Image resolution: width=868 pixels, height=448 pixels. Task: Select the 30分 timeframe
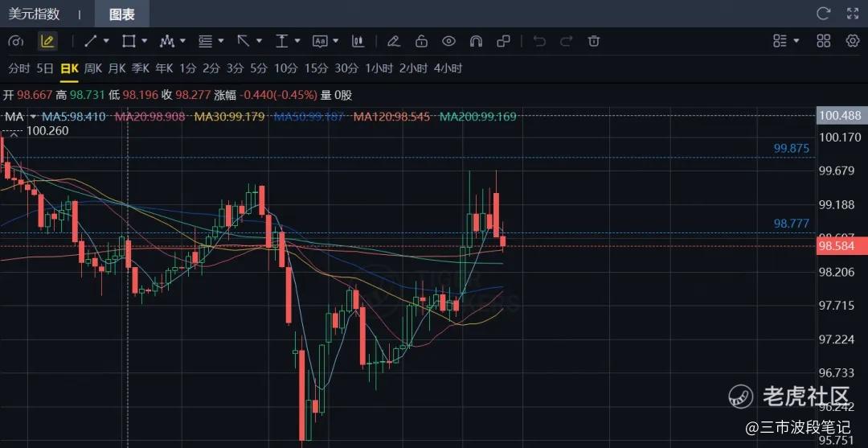pyautogui.click(x=346, y=68)
